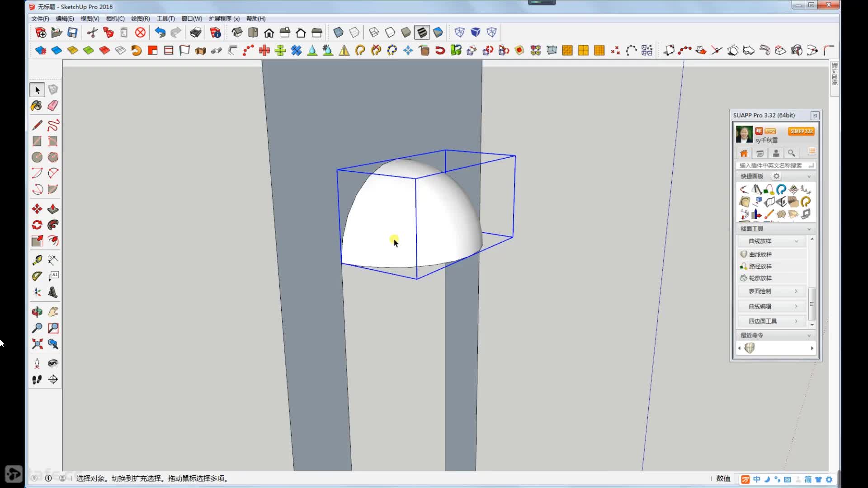868x488 pixels.
Task: Activate the Orbit tool
Action: tap(37, 312)
